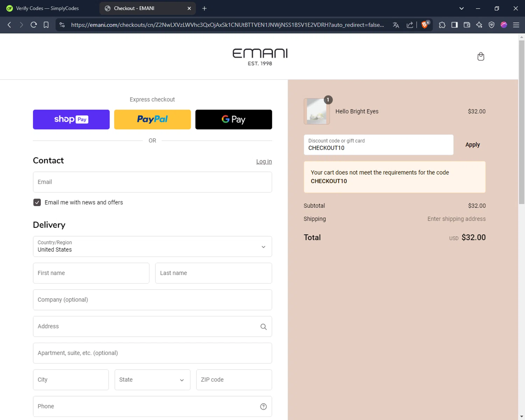Go back to the previous page
This screenshot has height=420, width=525.
point(9,25)
